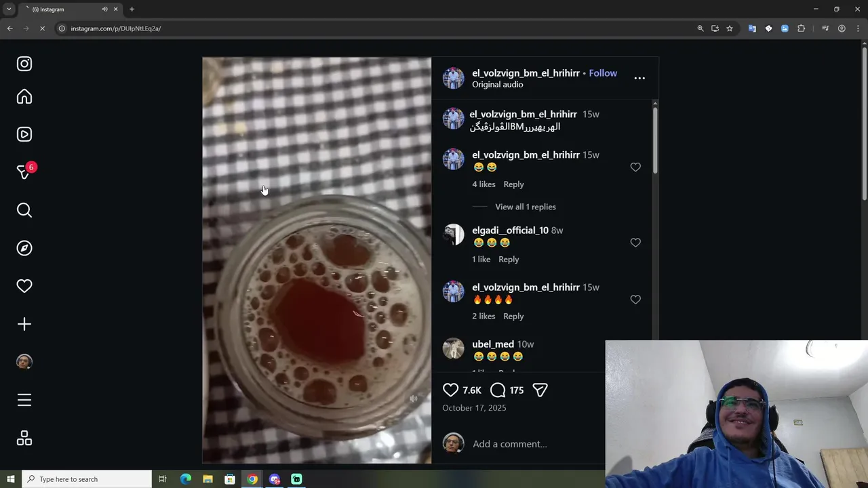Open the hamburger More menu in the sidebar
The height and width of the screenshot is (488, 868).
click(x=24, y=400)
